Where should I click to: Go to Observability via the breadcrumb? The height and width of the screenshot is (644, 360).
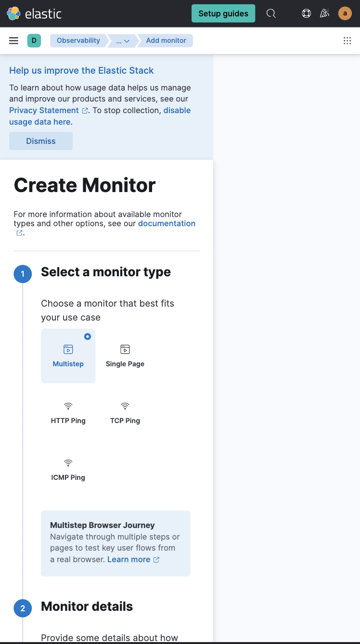click(x=78, y=40)
